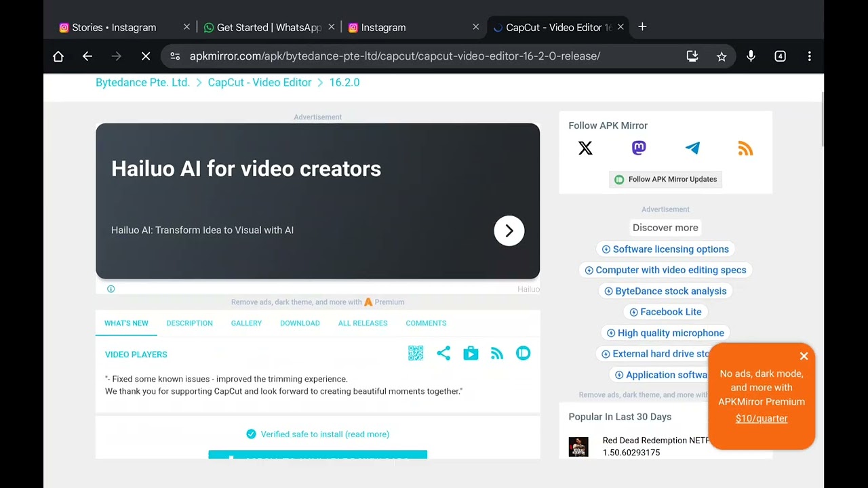The width and height of the screenshot is (868, 488).
Task: Expand ByteDance stock analysis ad link
Action: pos(665,291)
